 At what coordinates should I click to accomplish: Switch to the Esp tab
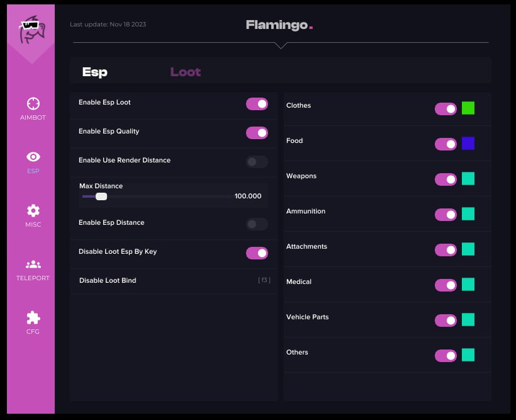coord(95,72)
